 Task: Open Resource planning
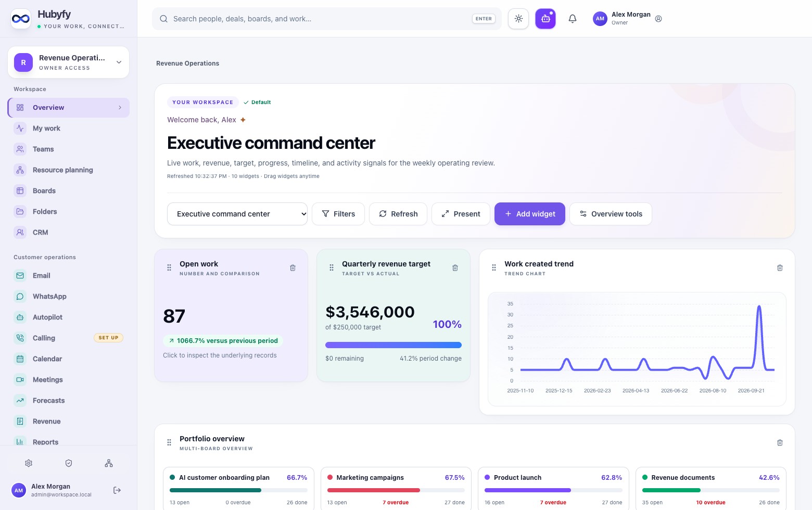point(68,170)
